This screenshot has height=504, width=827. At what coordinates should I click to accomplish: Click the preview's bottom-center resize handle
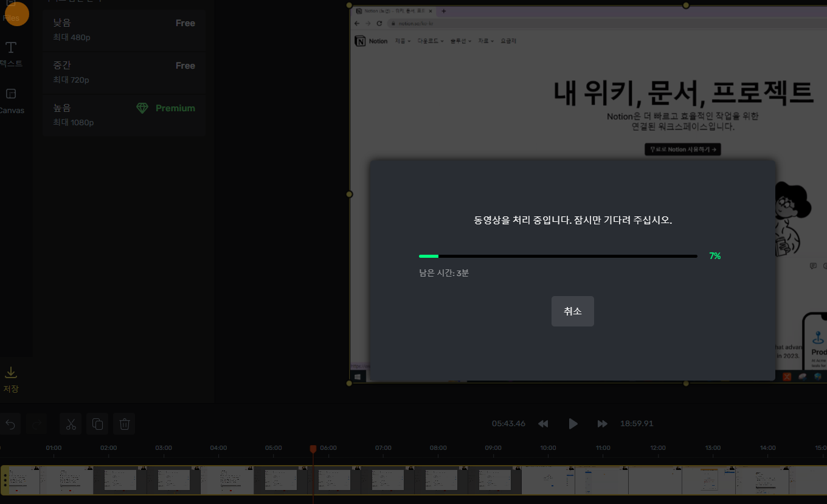[686, 383]
